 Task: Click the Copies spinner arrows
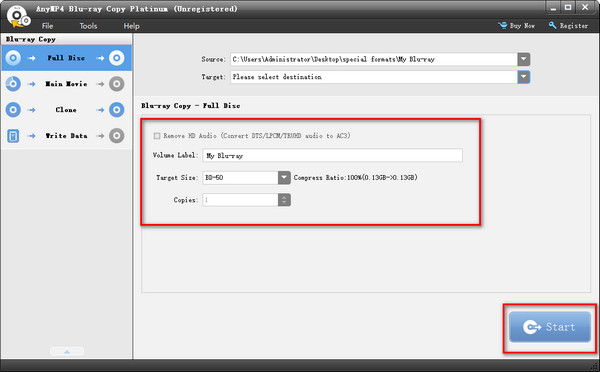pyautogui.click(x=284, y=200)
